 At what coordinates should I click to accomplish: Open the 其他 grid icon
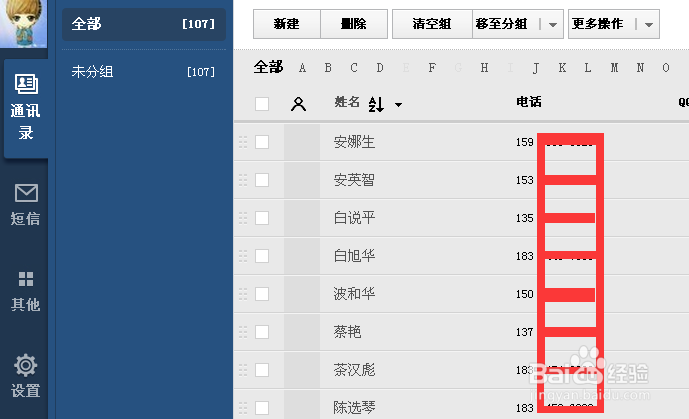point(26,289)
